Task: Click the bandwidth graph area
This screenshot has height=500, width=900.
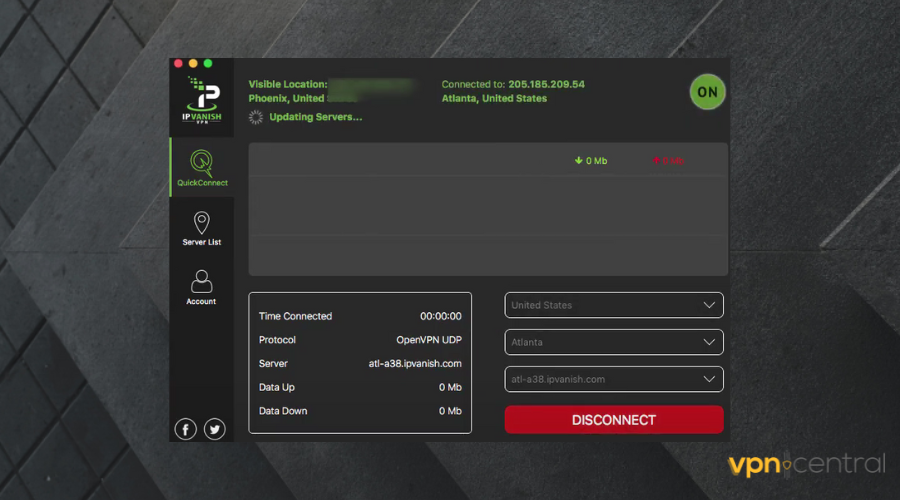Action: [x=488, y=210]
